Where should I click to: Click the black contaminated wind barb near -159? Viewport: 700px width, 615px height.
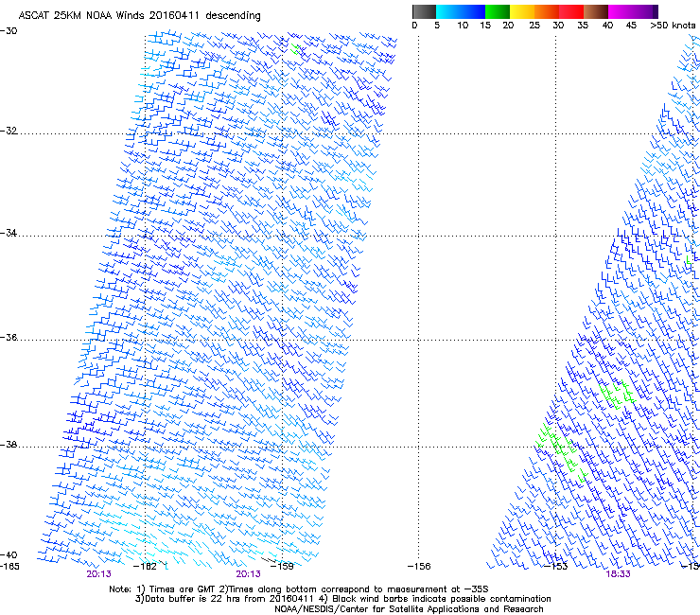(x=269, y=559)
